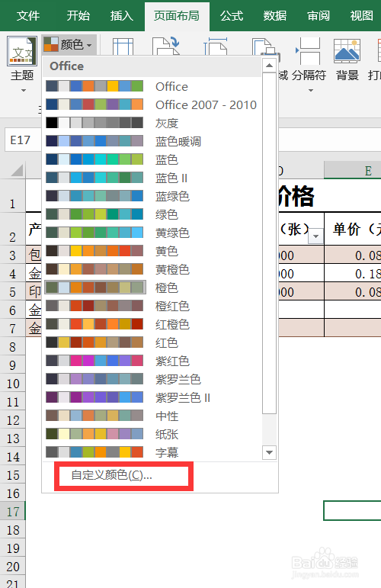381x588 pixels.
Task: Choose the 橙红色 color scheme
Action: pyautogui.click(x=152, y=306)
